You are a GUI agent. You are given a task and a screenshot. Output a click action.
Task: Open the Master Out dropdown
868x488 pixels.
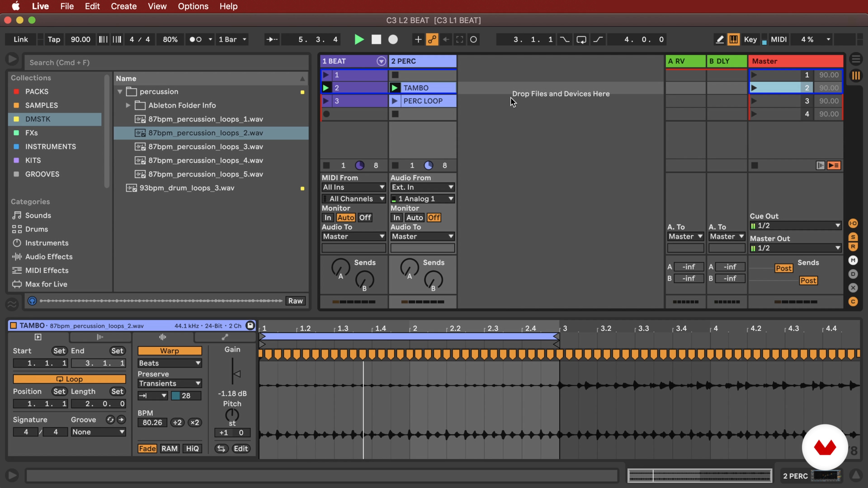796,248
